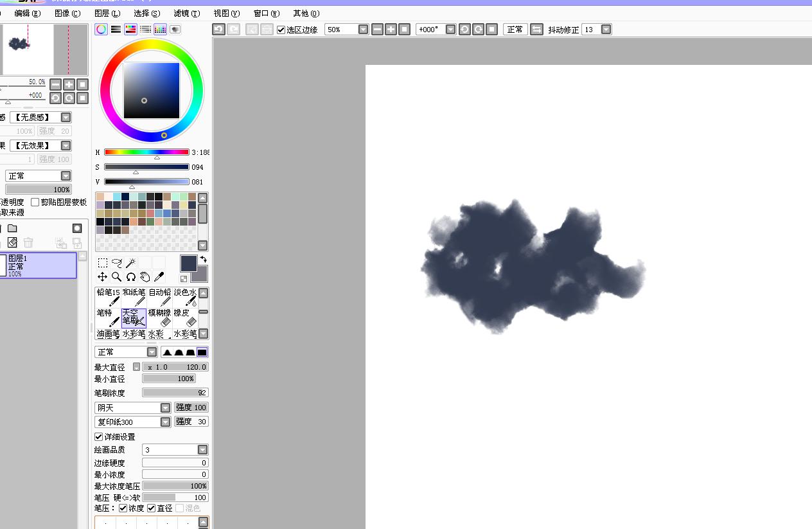Select the 橡皮 eraser brush
Screen dimensions: 812x529
tap(185, 317)
